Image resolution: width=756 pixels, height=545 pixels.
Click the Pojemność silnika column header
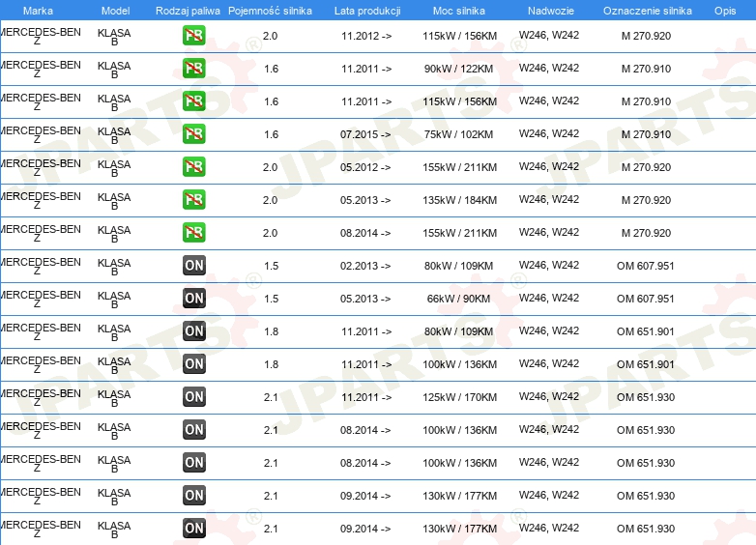(270, 11)
